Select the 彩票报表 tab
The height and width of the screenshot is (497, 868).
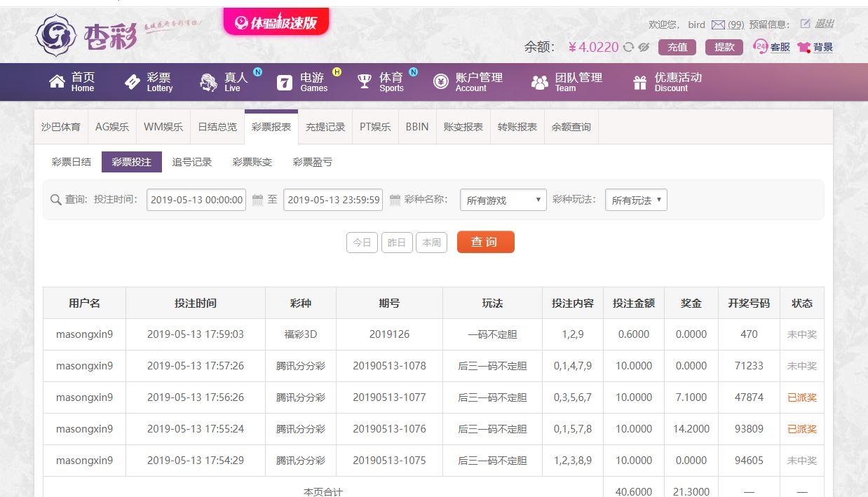click(271, 127)
